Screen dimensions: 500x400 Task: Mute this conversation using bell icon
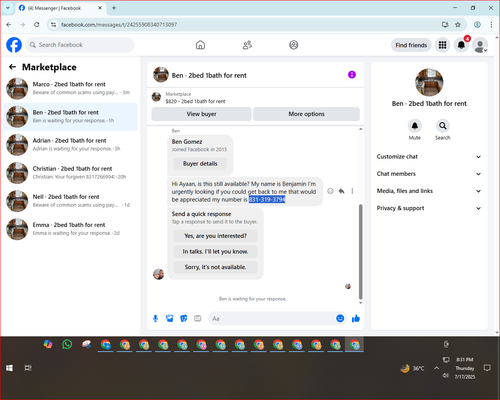pos(415,126)
